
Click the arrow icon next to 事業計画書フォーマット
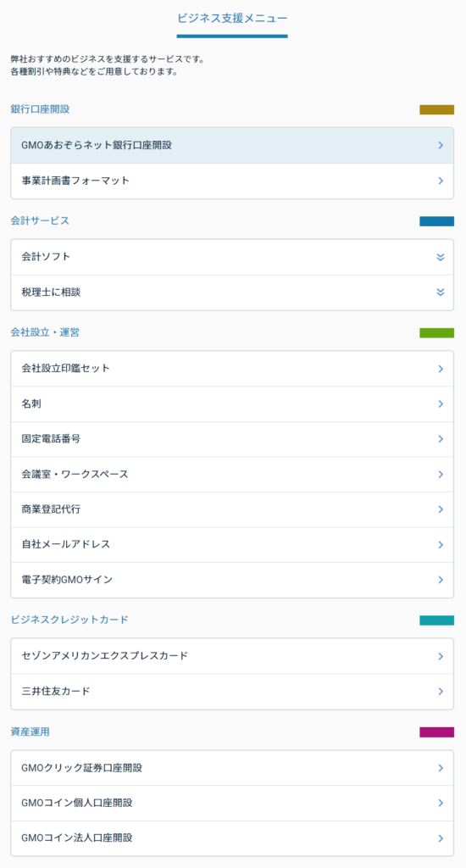441,181
